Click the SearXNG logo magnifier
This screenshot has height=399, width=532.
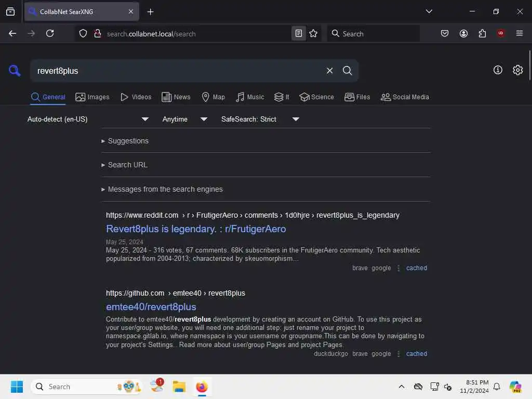pos(15,71)
